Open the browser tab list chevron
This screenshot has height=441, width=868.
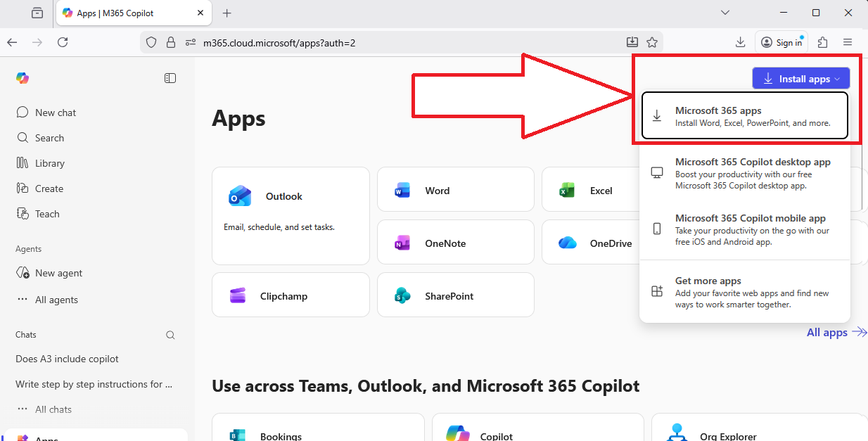point(725,12)
